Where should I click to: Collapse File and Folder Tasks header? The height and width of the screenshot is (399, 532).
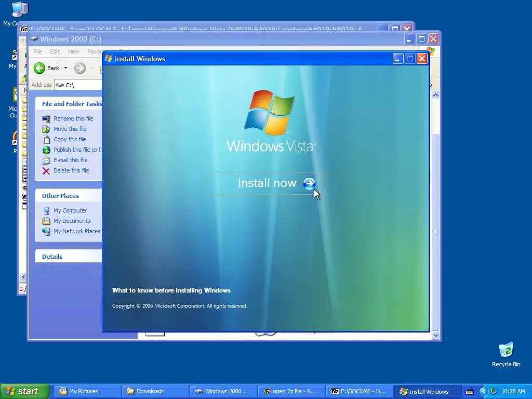click(x=69, y=104)
